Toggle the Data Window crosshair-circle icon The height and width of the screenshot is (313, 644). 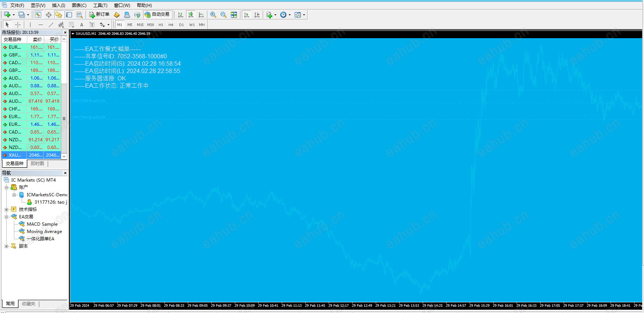48,15
